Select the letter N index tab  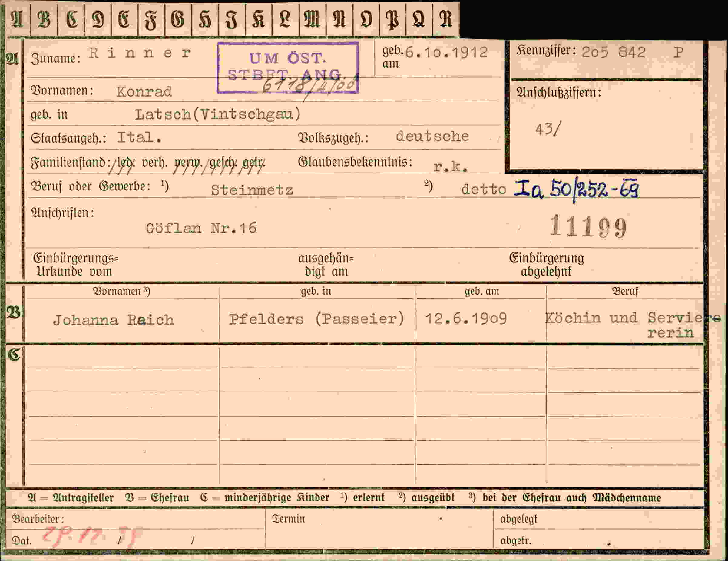339,19
